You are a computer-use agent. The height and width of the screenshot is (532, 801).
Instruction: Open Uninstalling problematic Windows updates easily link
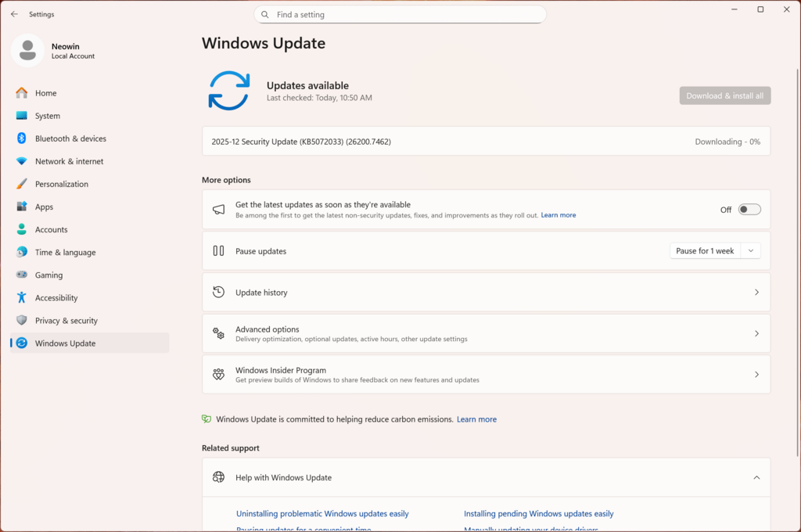pos(322,513)
